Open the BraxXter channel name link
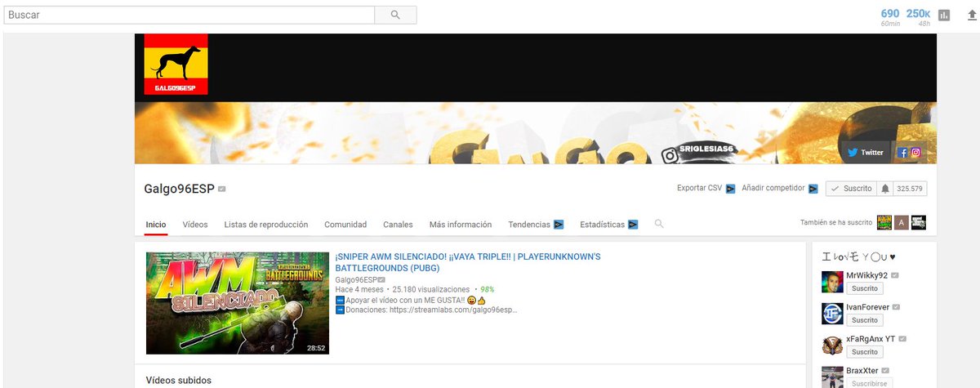The width and height of the screenshot is (980, 388). click(x=863, y=370)
